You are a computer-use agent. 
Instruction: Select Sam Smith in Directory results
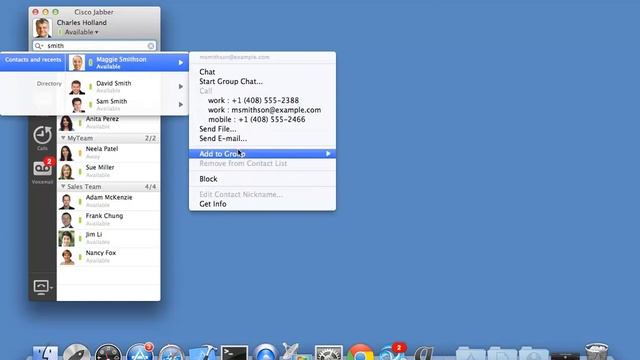[x=127, y=104]
